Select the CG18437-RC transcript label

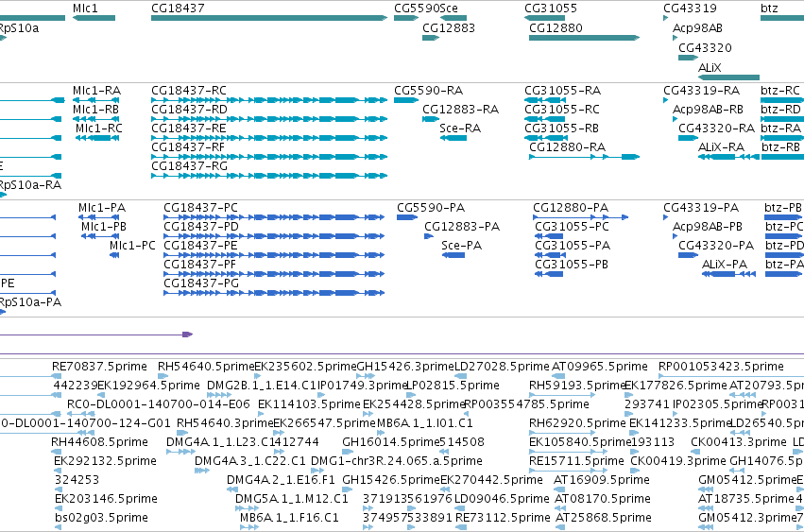[189, 91]
